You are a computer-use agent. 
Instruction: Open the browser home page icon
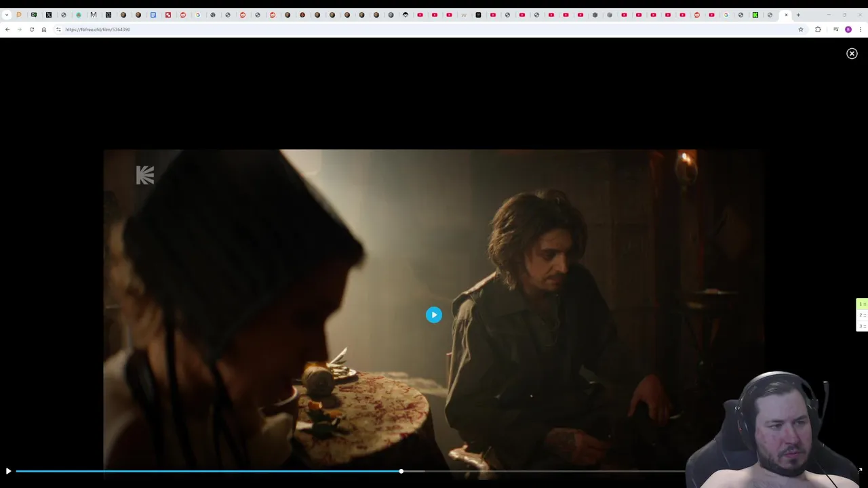click(44, 29)
